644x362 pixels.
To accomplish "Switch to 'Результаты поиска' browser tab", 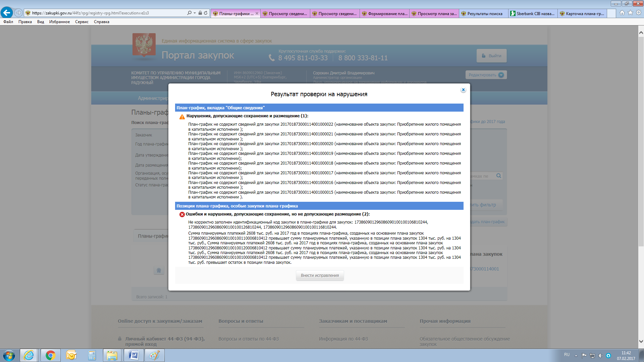I will [483, 14].
